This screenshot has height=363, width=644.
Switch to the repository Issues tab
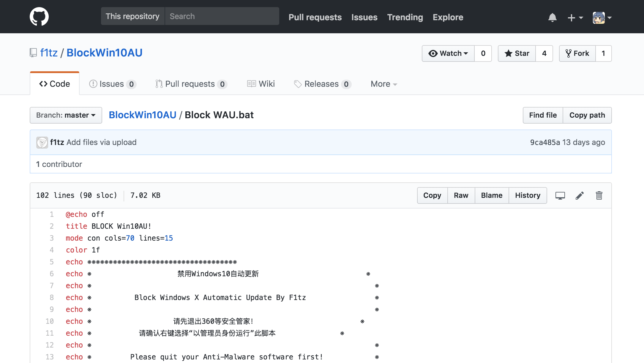tap(113, 84)
